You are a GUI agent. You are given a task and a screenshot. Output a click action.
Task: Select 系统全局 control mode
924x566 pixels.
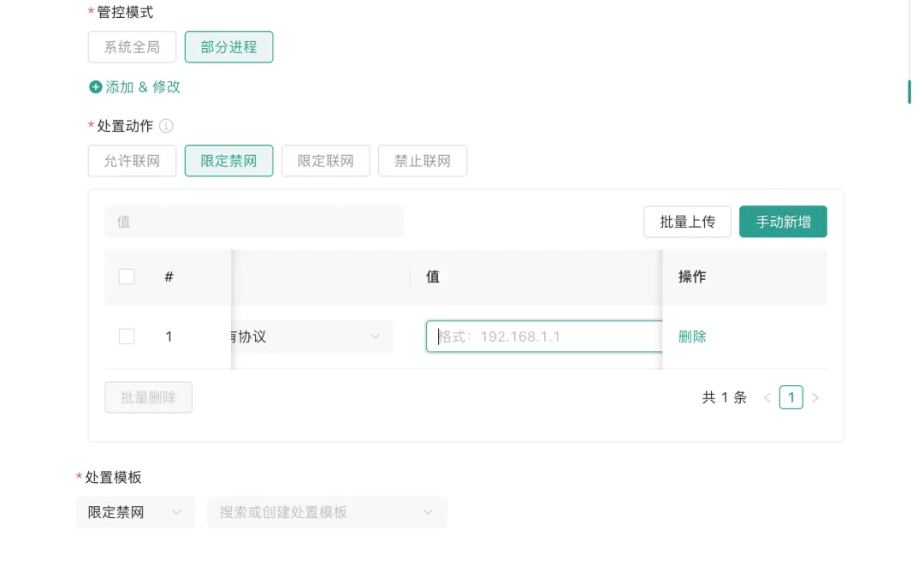132,47
